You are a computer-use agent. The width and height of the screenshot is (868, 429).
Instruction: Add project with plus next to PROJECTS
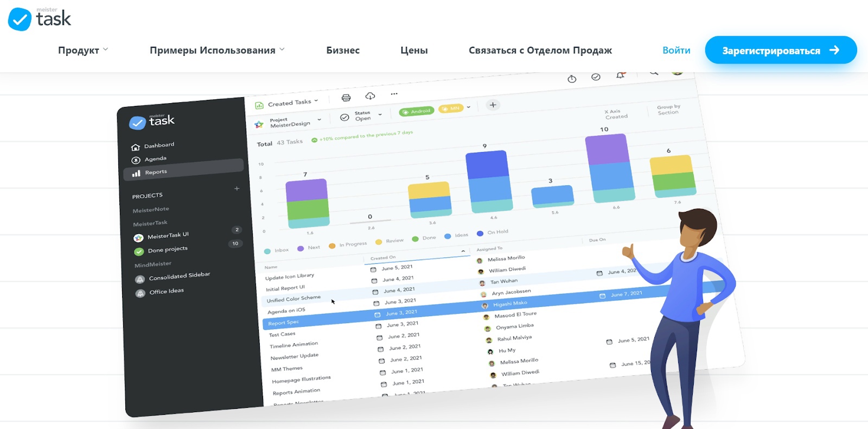point(237,188)
